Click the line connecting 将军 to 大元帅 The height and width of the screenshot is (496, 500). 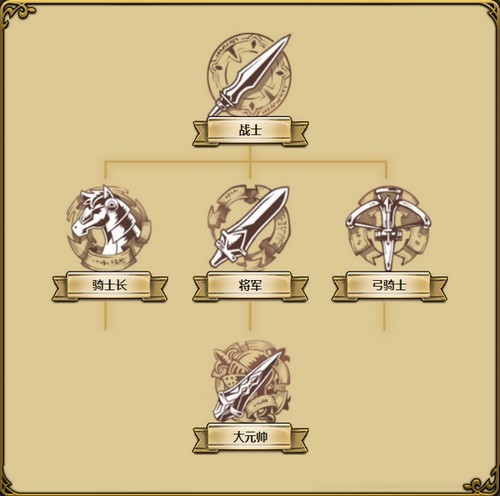[250, 315]
